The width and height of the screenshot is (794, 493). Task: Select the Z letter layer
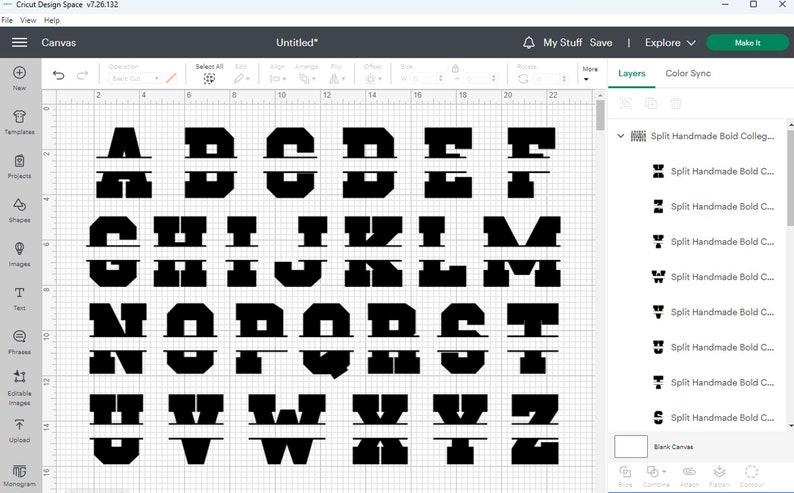coord(713,207)
